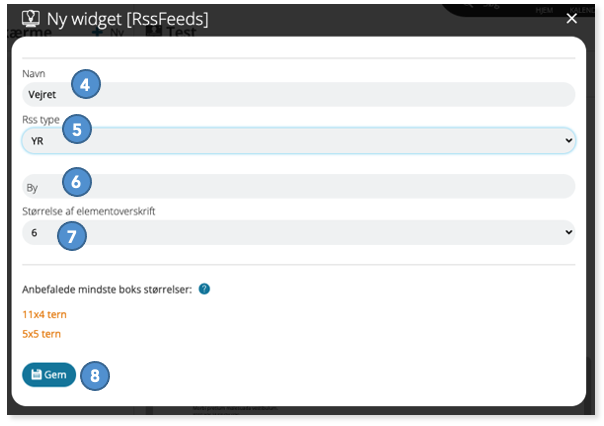
Task: Click annotation marker number 6
Action: pyautogui.click(x=77, y=181)
